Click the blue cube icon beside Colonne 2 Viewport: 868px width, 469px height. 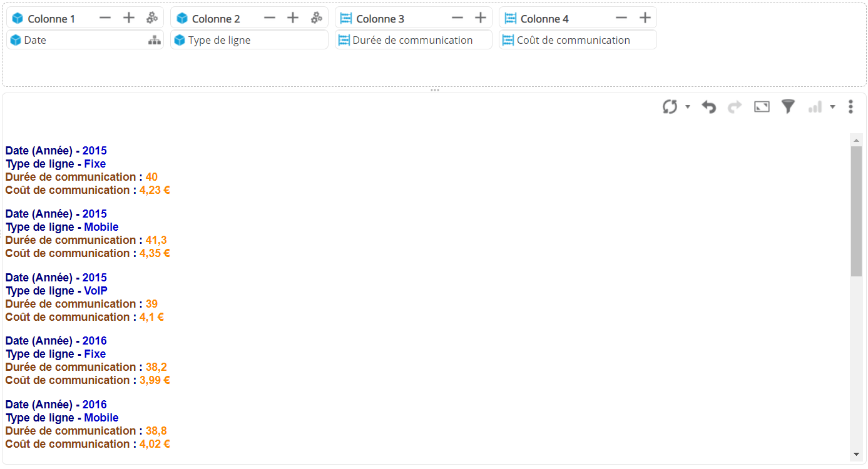click(182, 19)
